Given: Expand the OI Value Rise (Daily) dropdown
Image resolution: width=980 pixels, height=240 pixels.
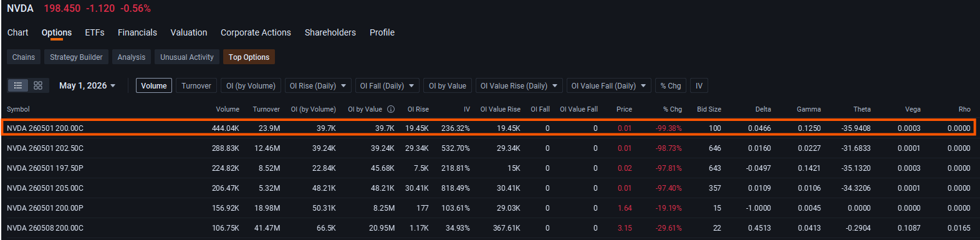Looking at the screenshot, I should pos(519,85).
